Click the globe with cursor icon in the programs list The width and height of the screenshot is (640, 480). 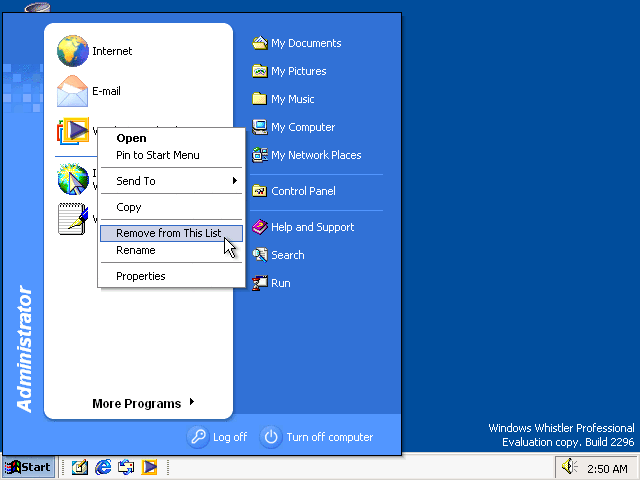click(73, 179)
